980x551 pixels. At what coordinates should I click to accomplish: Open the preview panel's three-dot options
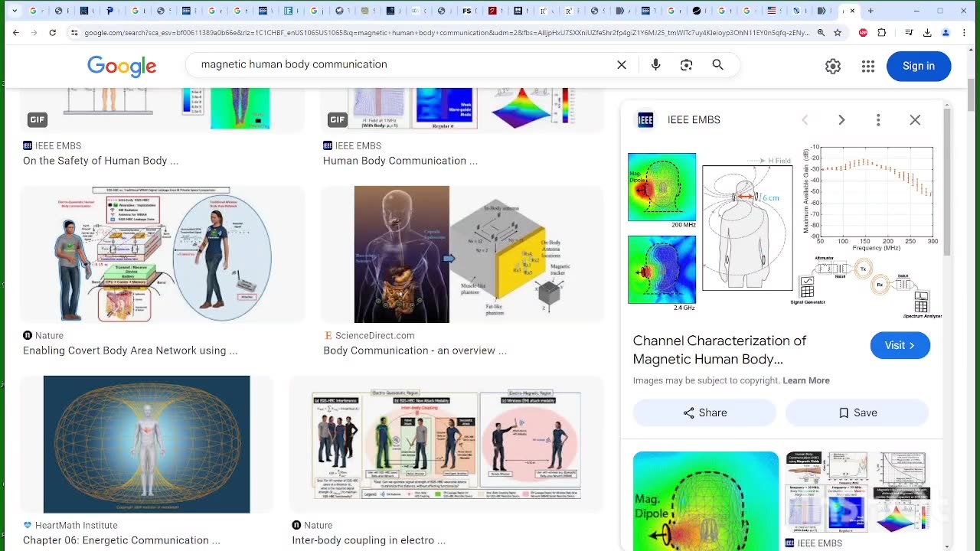pos(878,120)
